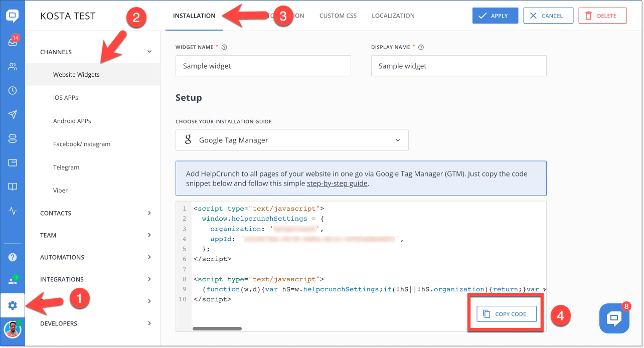This screenshot has height=348, width=644.
Task: Click the Widget Name help icon
Action: (224, 47)
